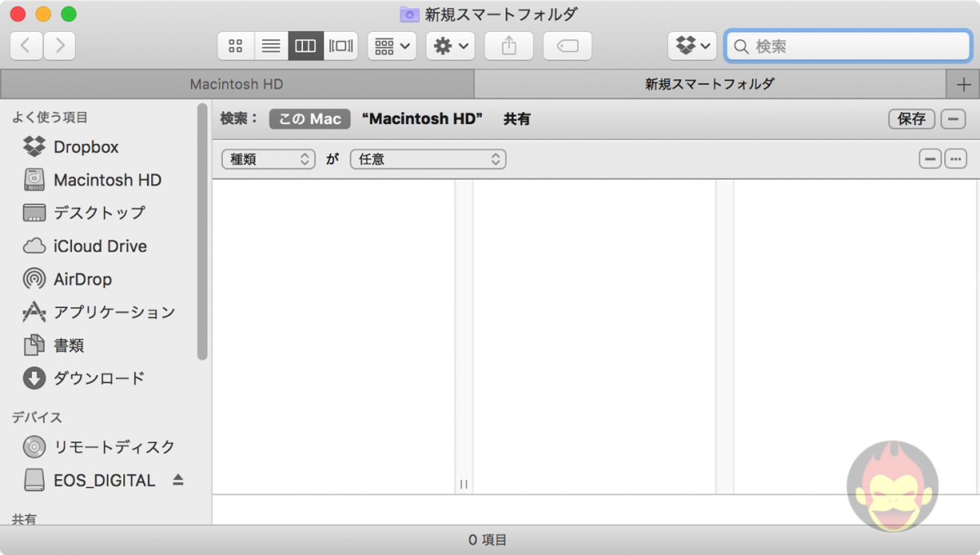Switch to the Macintosh HD tab

[x=235, y=83]
